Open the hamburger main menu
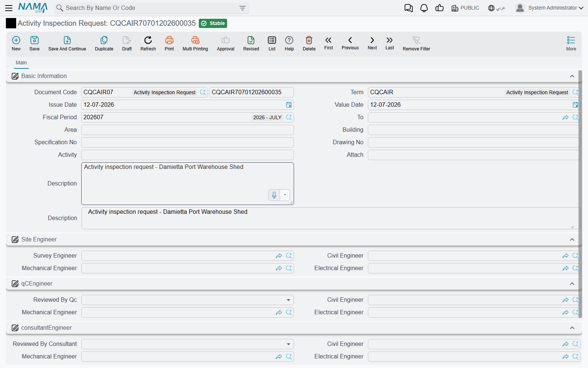 (x=9, y=8)
